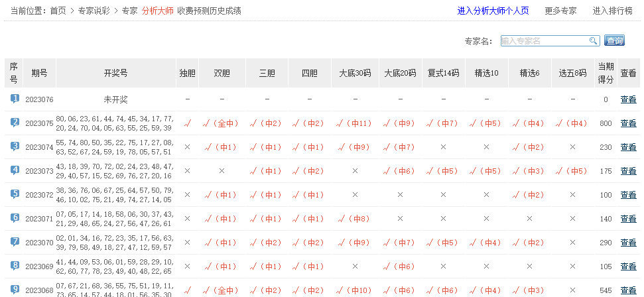Image resolution: width=644 pixels, height=297 pixels.
Task: Open 专家说彩 breadcrumb link
Action: [x=94, y=11]
